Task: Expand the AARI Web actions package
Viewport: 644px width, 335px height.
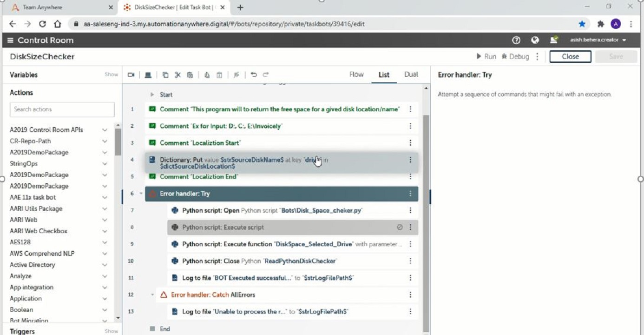Action: 105,220
